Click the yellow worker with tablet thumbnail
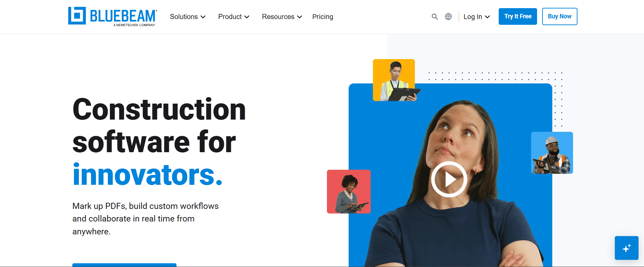The image size is (644, 267). pos(394,80)
